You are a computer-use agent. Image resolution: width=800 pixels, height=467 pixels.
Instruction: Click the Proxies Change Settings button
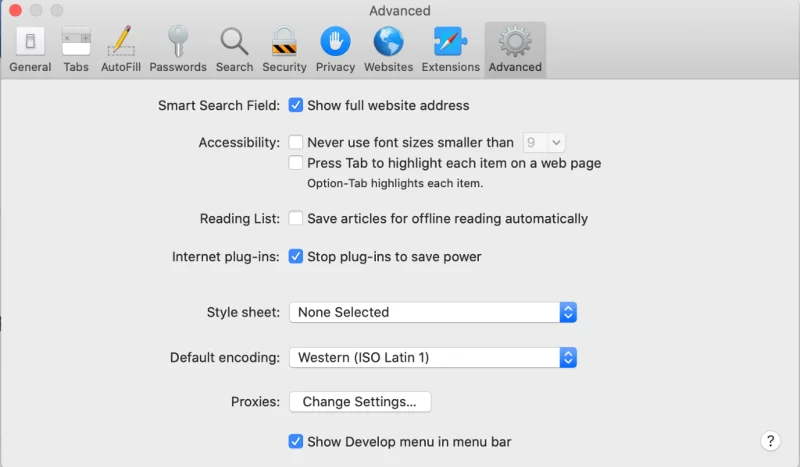pyautogui.click(x=360, y=402)
